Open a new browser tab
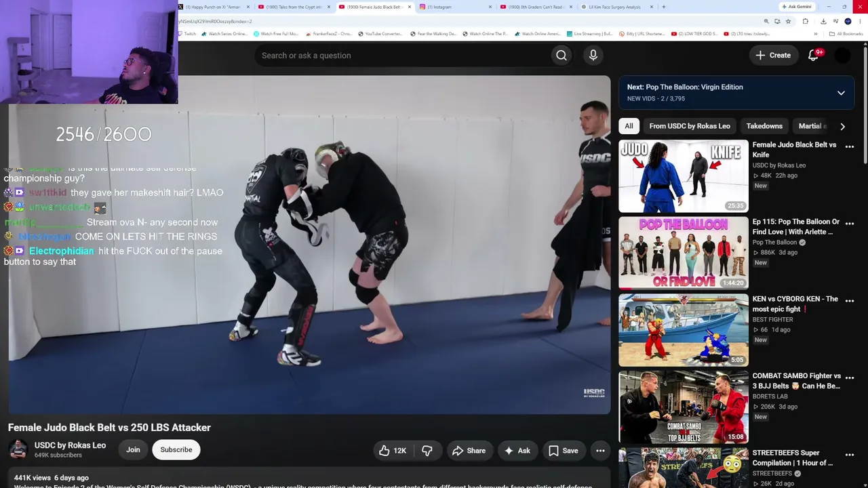This screenshot has width=868, height=488. [x=664, y=7]
